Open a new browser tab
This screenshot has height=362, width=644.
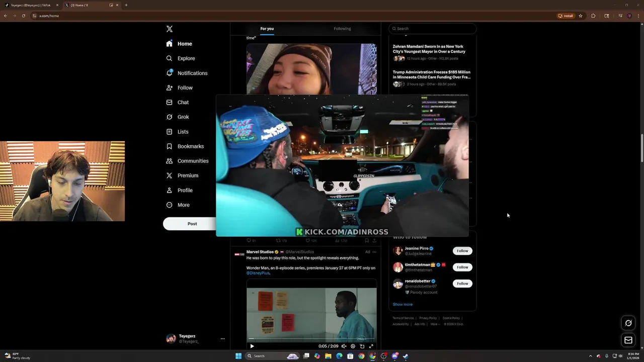click(126, 5)
